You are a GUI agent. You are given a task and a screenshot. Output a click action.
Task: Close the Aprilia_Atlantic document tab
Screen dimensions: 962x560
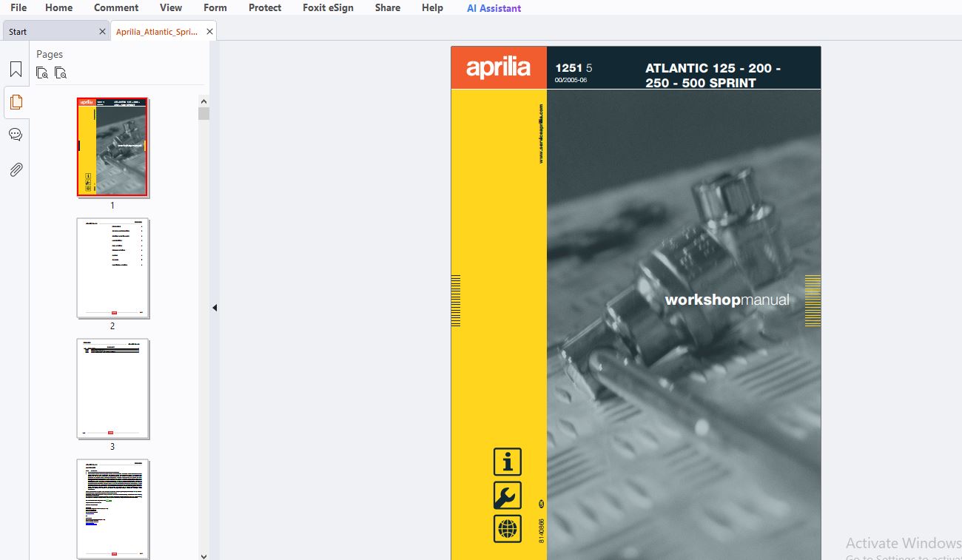(x=210, y=32)
